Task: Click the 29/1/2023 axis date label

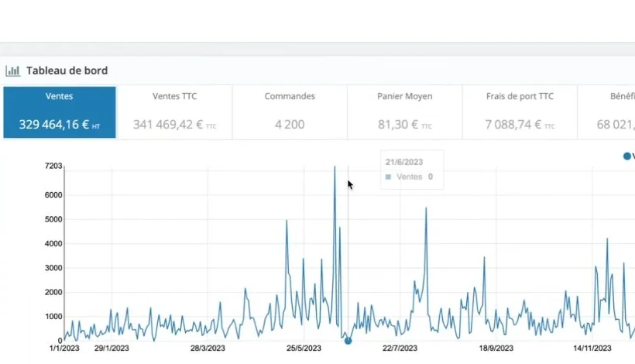Action: [112, 349]
